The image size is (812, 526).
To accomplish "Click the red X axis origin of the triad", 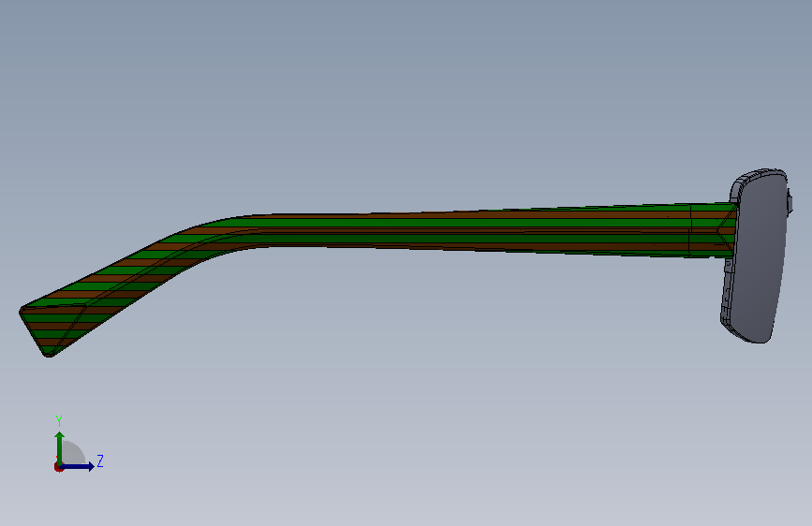I will [58, 467].
